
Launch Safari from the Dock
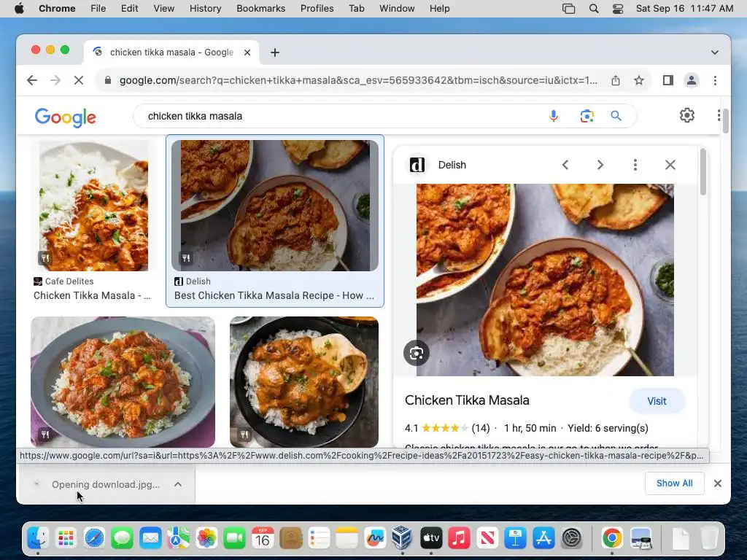click(x=94, y=538)
